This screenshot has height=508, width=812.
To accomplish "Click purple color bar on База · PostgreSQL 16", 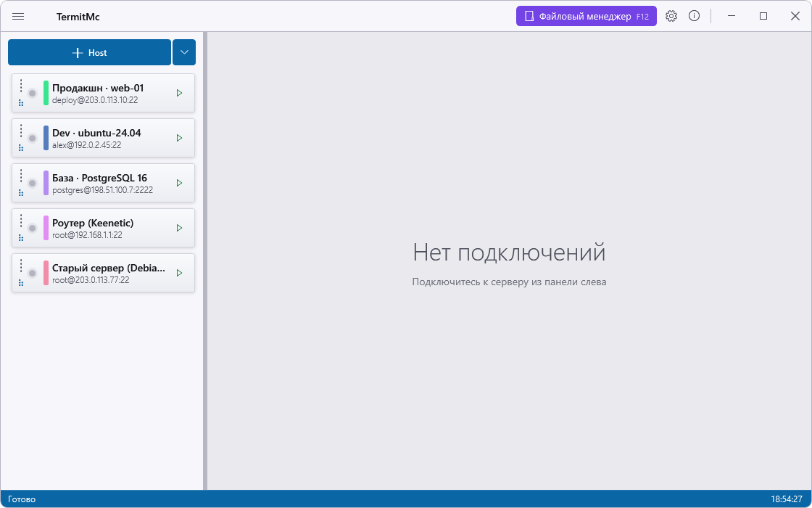I will click(46, 183).
